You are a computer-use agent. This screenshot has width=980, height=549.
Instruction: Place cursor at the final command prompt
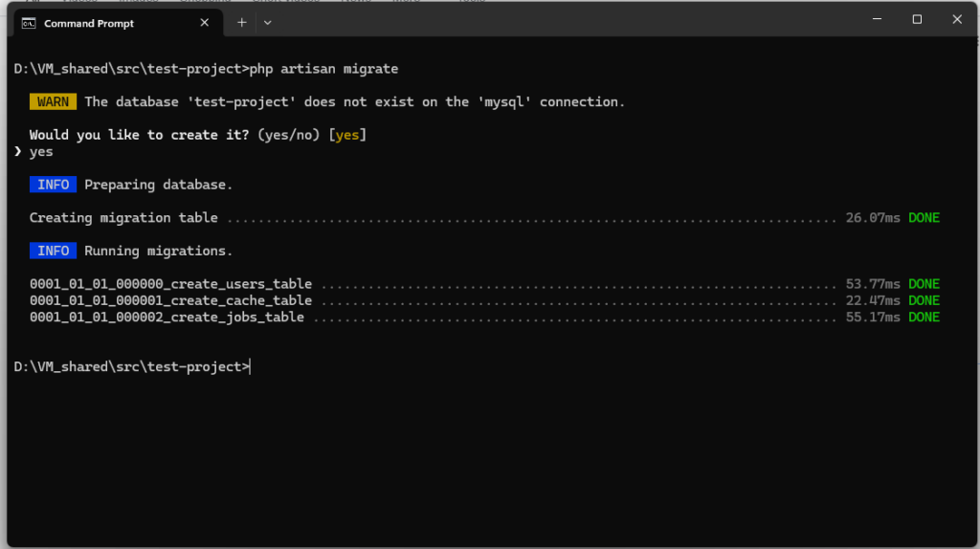coord(250,366)
